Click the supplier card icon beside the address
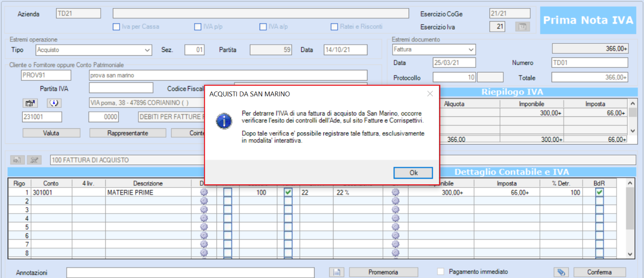 (30, 103)
